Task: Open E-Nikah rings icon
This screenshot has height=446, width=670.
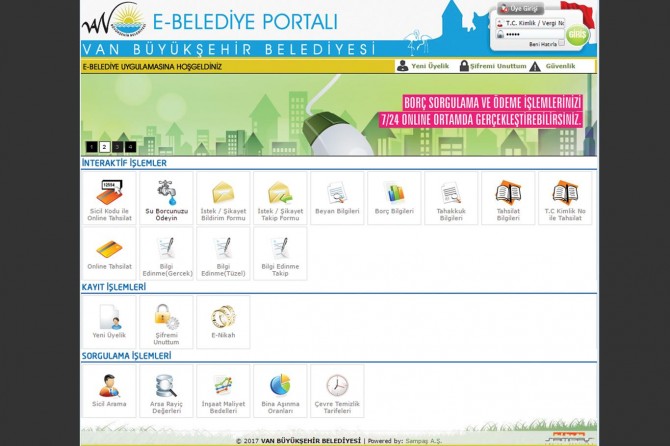Action: tap(223, 317)
